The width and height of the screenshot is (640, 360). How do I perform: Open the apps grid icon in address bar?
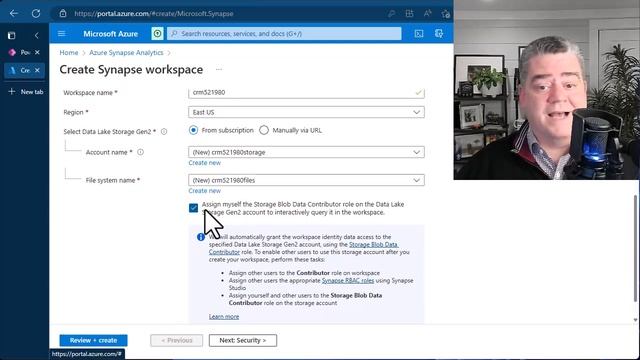tap(409, 13)
